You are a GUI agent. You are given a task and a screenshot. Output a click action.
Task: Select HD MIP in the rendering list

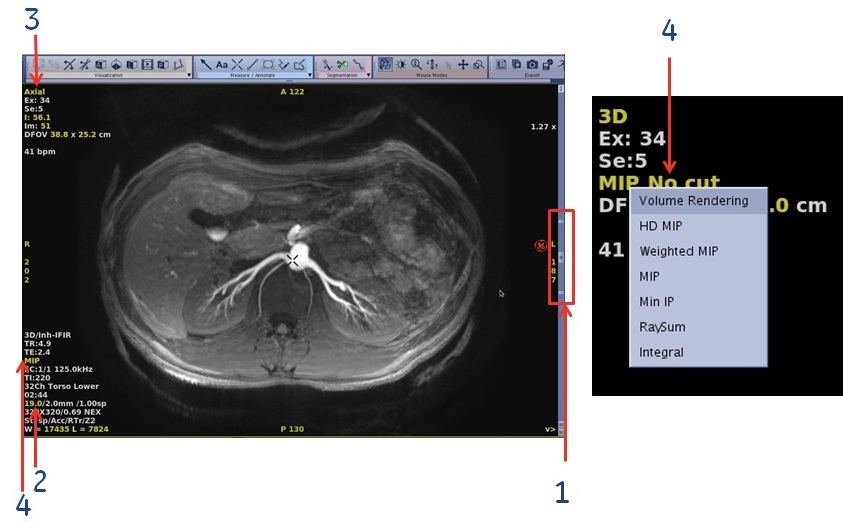tap(661, 226)
